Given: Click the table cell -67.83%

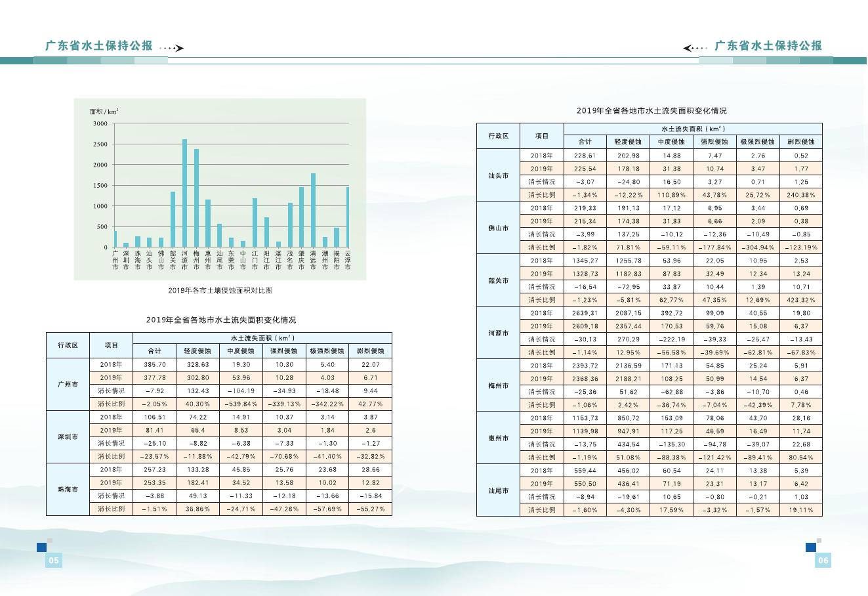Looking at the screenshot, I should [801, 352].
